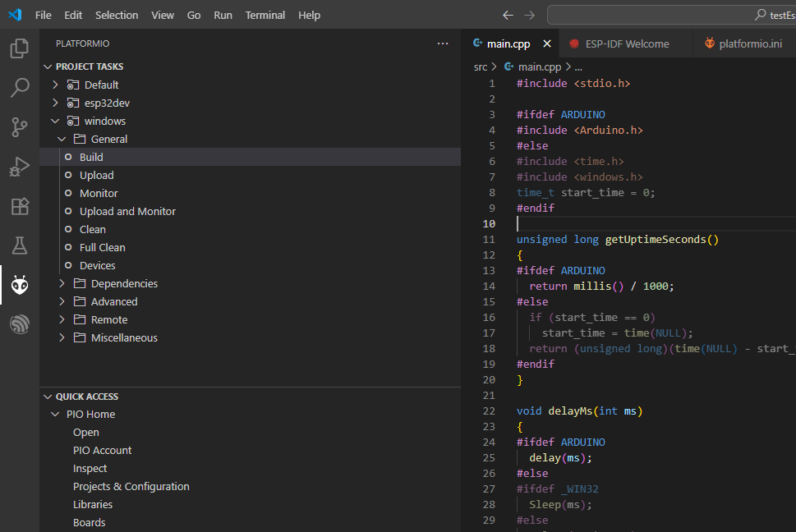Screen dimensions: 796x532
Task: Open the File menu
Action: [x=44, y=16]
